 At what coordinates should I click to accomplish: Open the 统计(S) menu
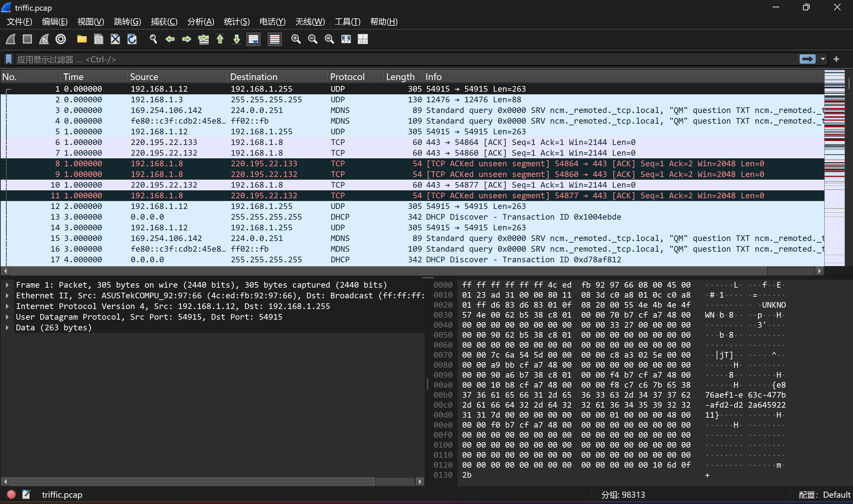pyautogui.click(x=237, y=21)
